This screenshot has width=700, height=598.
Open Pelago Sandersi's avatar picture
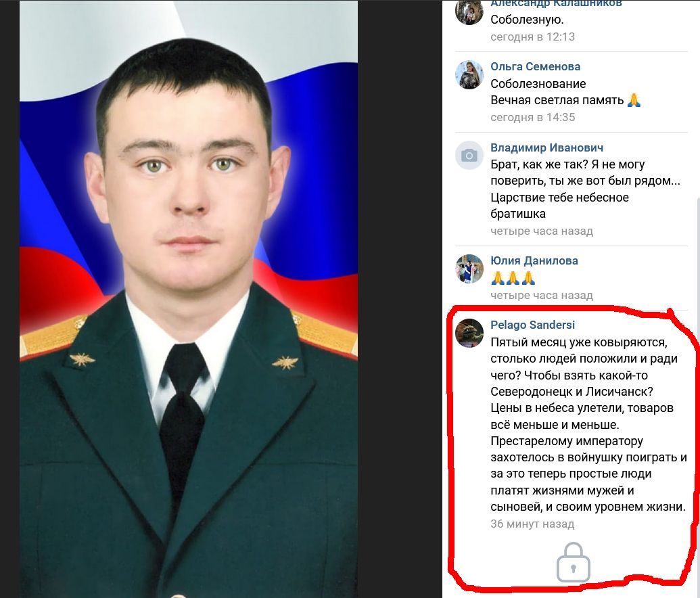[469, 333]
